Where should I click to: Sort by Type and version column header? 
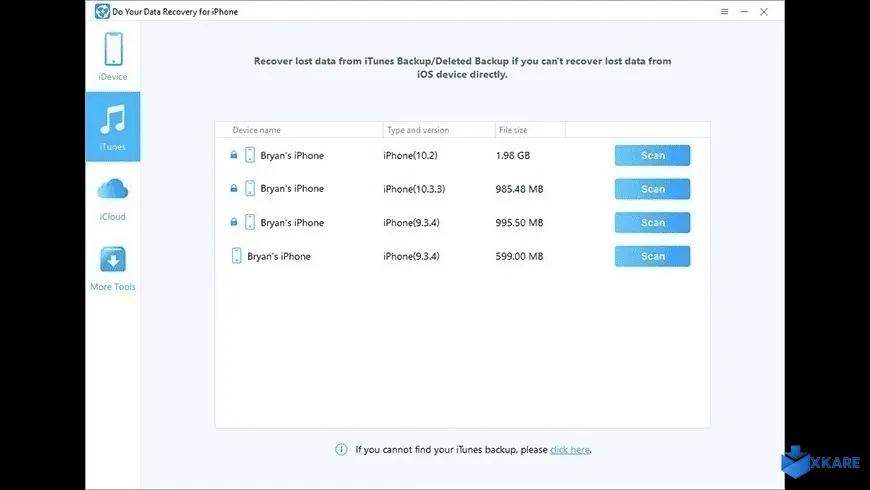pyautogui.click(x=418, y=130)
